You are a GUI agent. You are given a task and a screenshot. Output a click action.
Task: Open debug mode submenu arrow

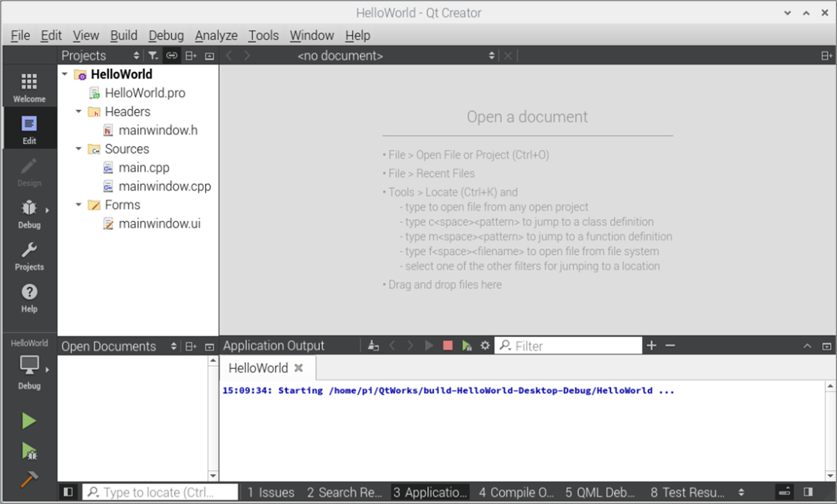pos(47,210)
